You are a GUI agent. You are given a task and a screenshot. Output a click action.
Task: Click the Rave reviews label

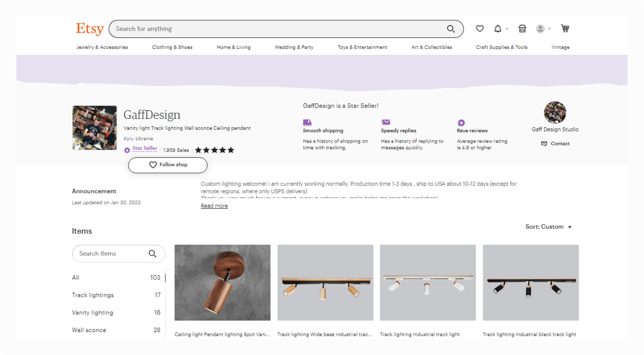472,131
